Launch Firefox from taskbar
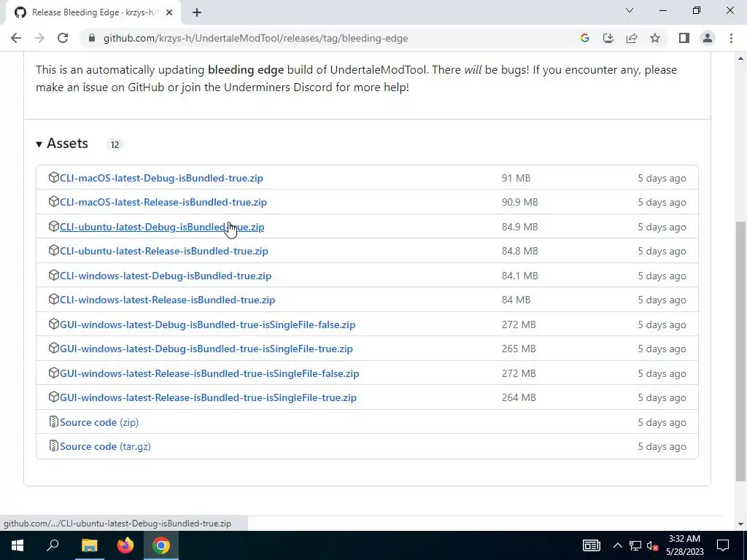Image resolution: width=747 pixels, height=560 pixels. pos(125,545)
